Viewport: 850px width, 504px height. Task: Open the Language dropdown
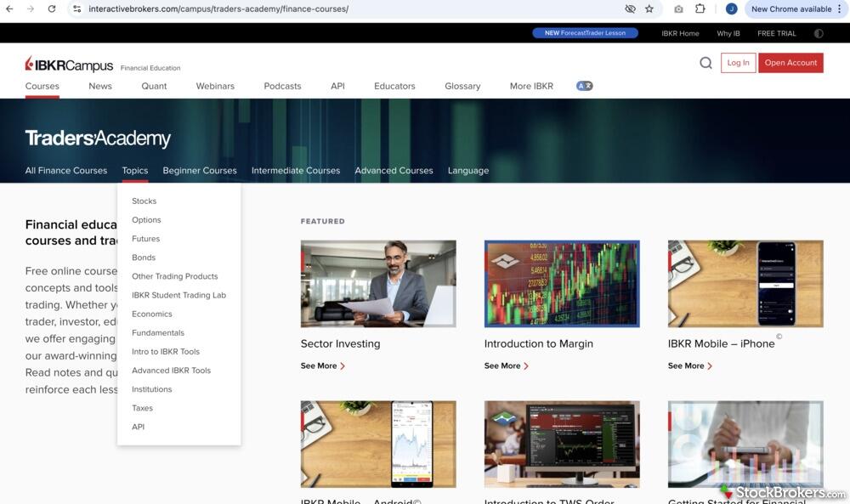click(467, 170)
